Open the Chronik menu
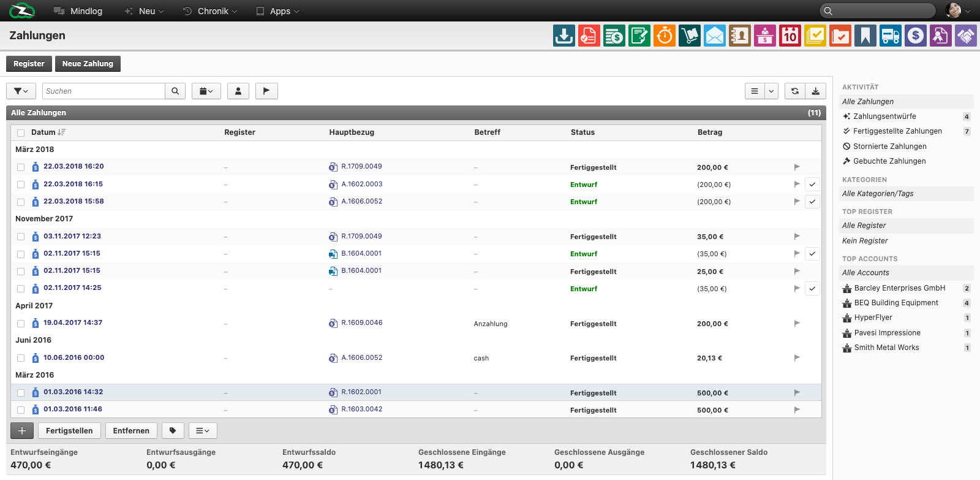Viewport: 980px width, 480px height. (210, 11)
